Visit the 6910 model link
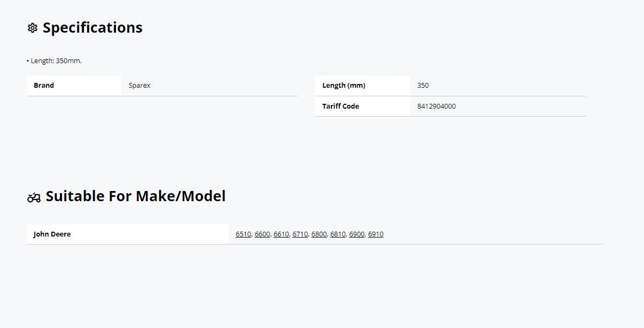The height and width of the screenshot is (328, 644). coord(376,234)
